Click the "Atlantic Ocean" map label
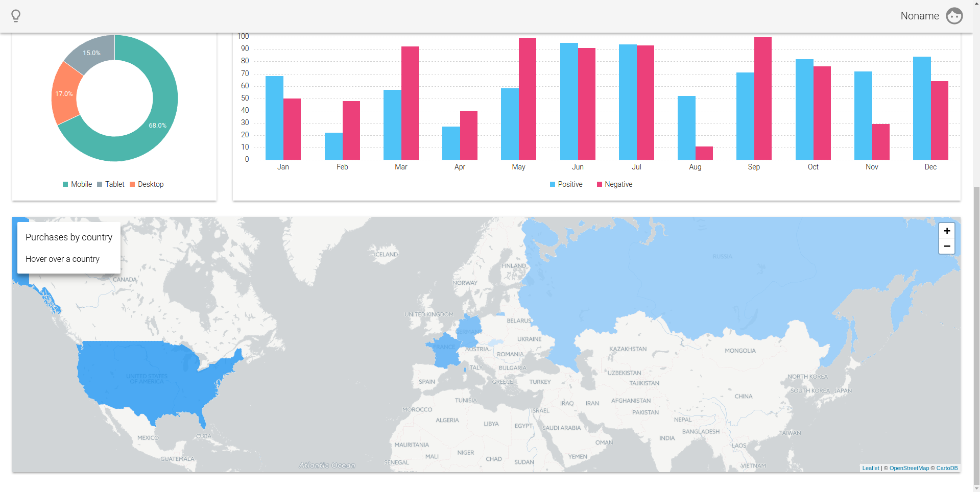This screenshot has width=980, height=492. pyautogui.click(x=327, y=465)
